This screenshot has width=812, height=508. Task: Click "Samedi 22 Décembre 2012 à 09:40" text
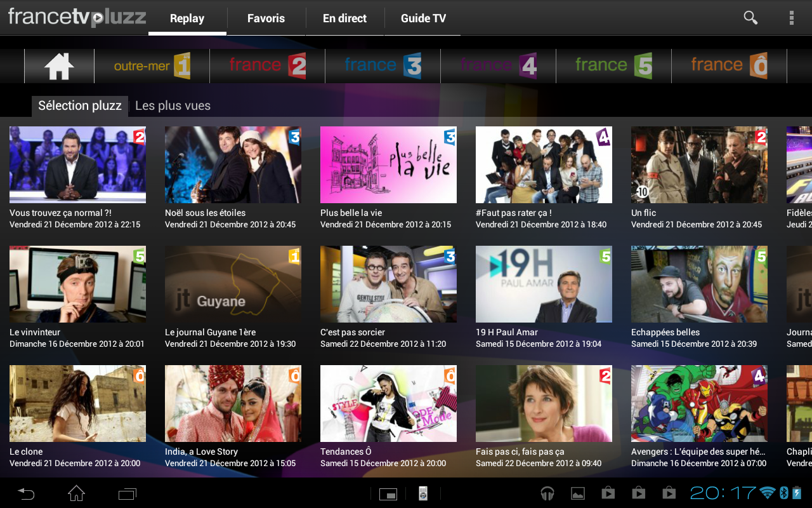(539, 464)
